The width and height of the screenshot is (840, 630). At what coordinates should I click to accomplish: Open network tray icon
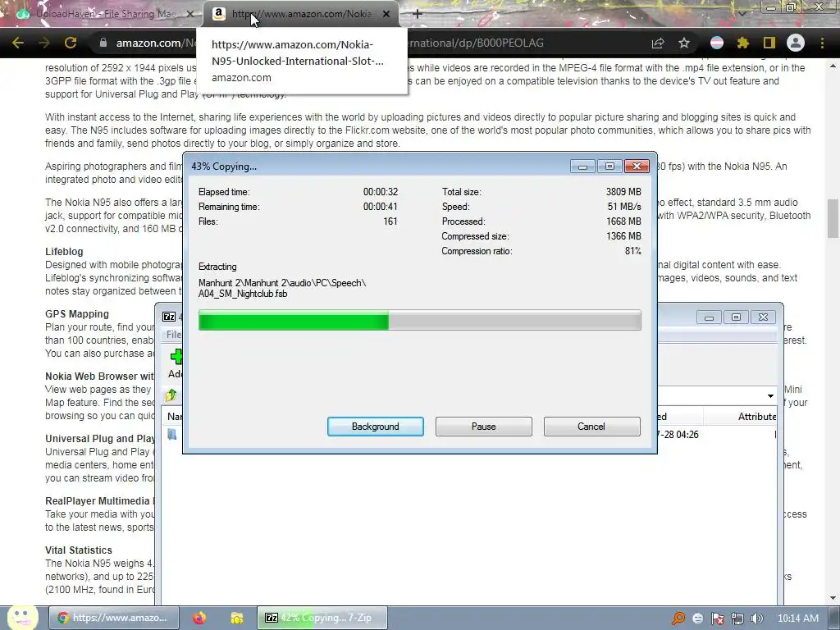(737, 619)
